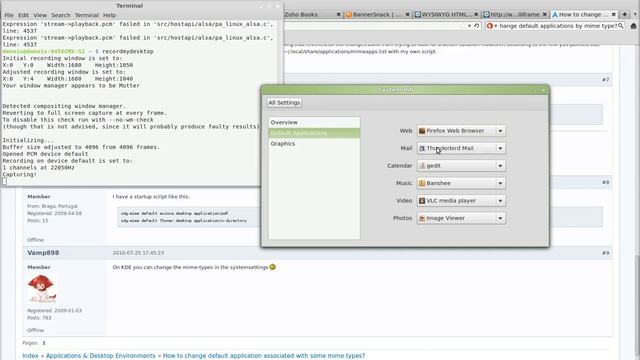Click the Vamp898 user avatar

pyautogui.click(x=41, y=289)
